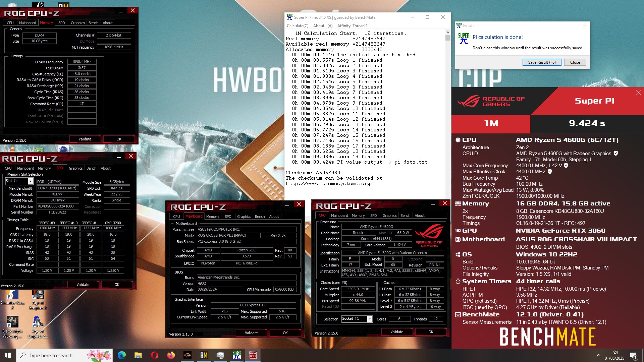The width and height of the screenshot is (644, 362).
Task: Open Mainboard tab in Memory CPU-Z window
Action: coord(28,23)
